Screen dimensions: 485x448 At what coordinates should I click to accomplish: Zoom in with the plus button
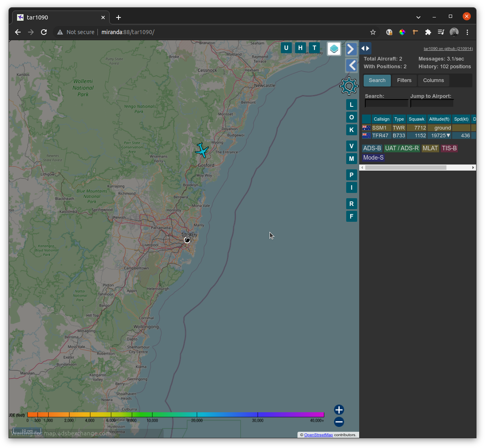coord(339,410)
